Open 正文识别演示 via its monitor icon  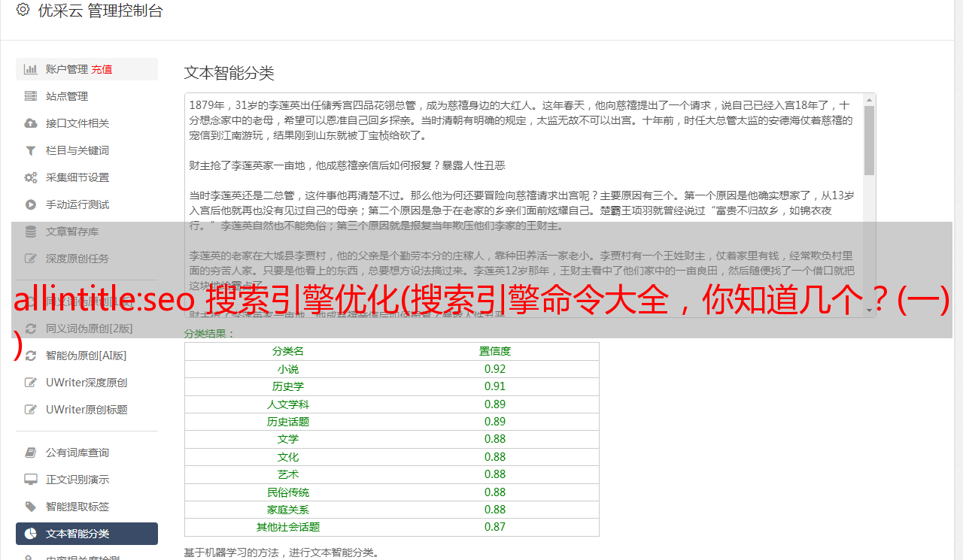point(31,480)
